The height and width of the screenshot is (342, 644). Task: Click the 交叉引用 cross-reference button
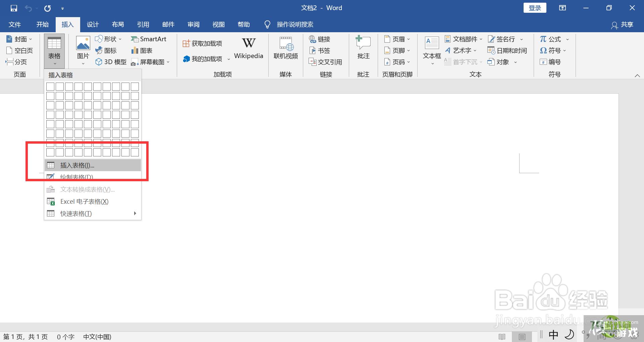click(325, 62)
